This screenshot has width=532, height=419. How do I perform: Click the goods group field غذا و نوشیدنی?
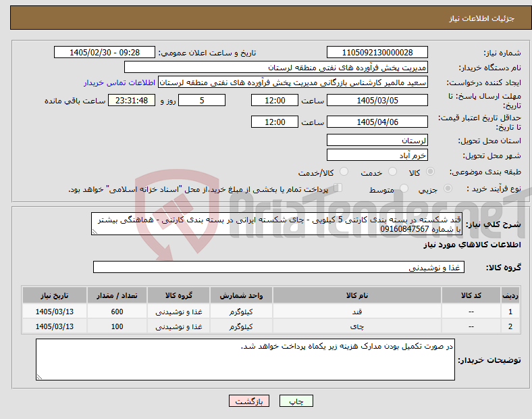coord(279,267)
